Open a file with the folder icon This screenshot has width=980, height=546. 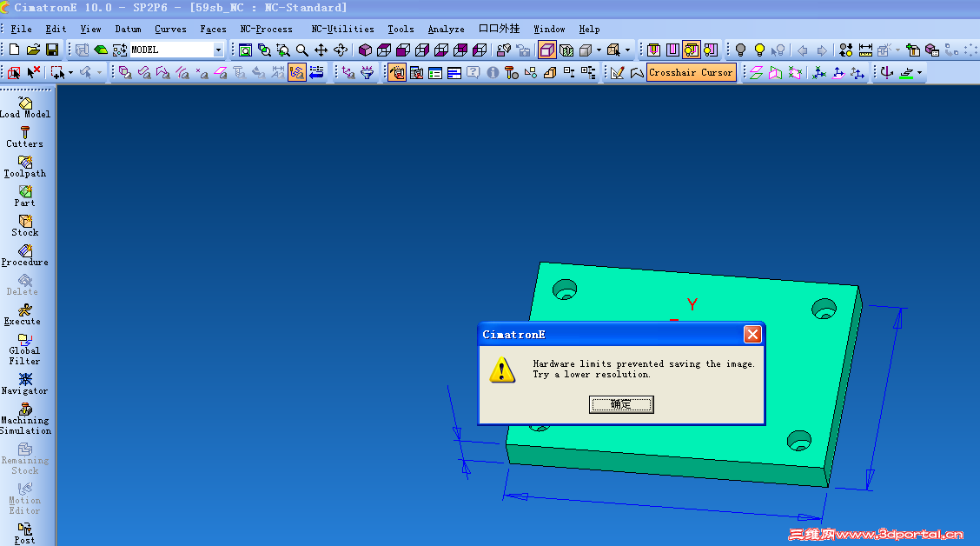pyautogui.click(x=33, y=50)
